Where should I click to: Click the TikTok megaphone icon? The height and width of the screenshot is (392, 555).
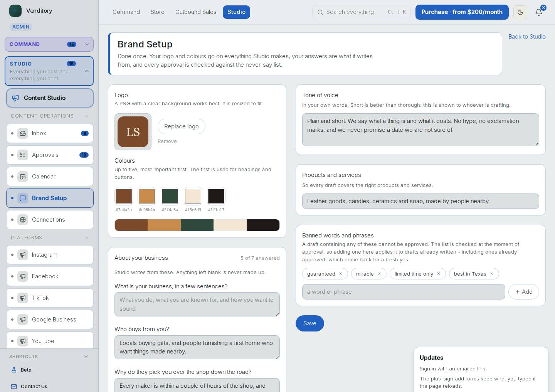(x=23, y=298)
